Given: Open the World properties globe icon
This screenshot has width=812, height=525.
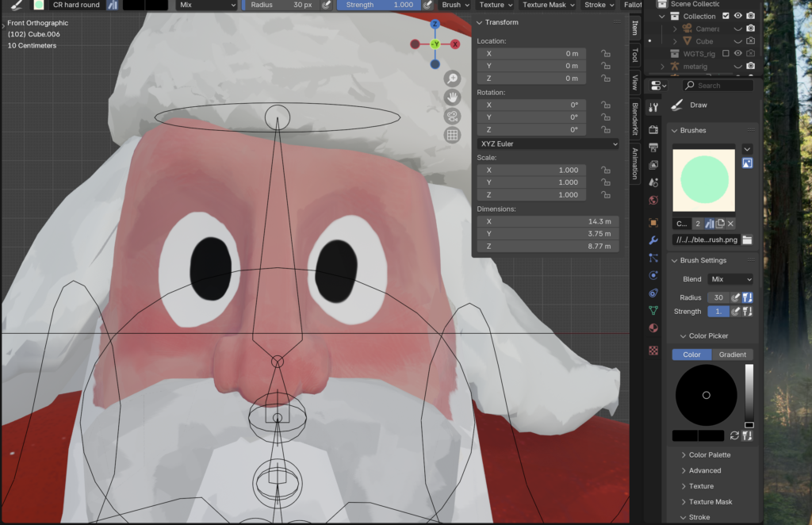Looking at the screenshot, I should pyautogui.click(x=653, y=201).
